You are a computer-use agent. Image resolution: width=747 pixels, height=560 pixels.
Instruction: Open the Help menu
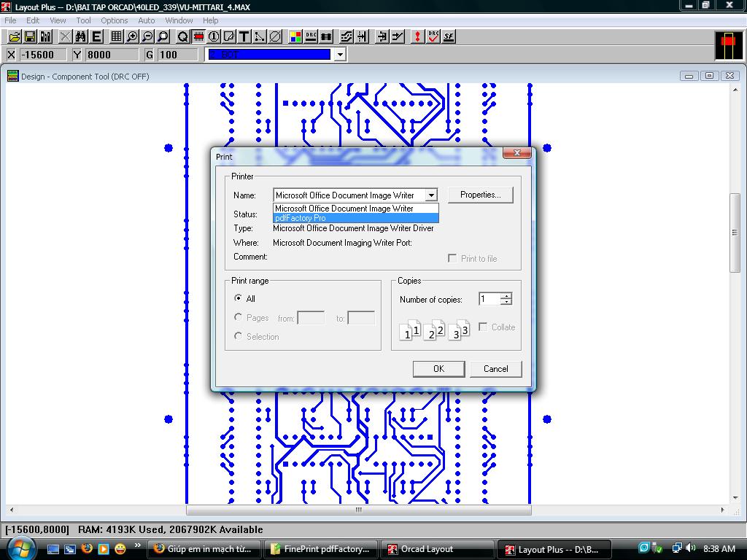coord(210,20)
